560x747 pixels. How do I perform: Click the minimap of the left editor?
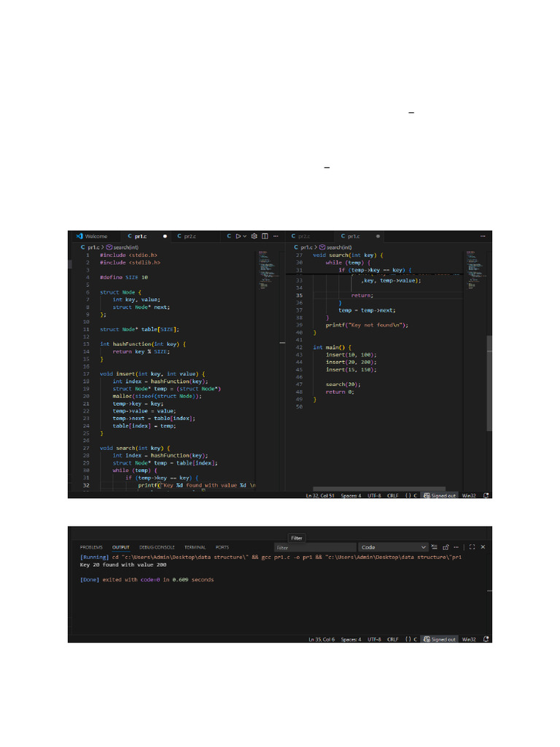coord(270,269)
